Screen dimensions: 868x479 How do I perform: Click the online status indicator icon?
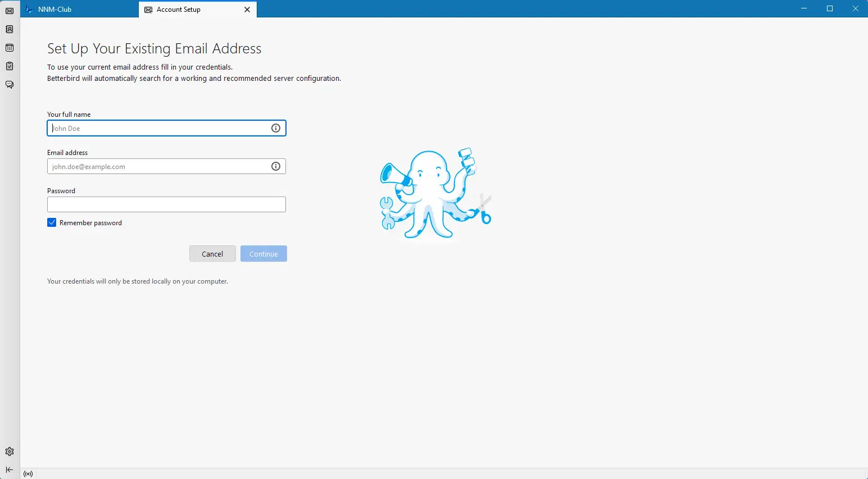pyautogui.click(x=28, y=474)
